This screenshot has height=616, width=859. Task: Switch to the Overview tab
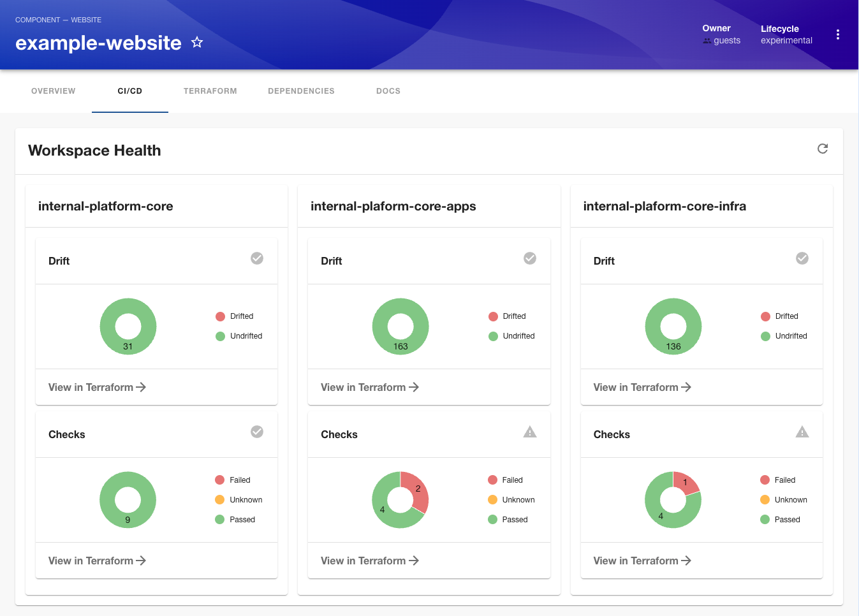point(53,91)
